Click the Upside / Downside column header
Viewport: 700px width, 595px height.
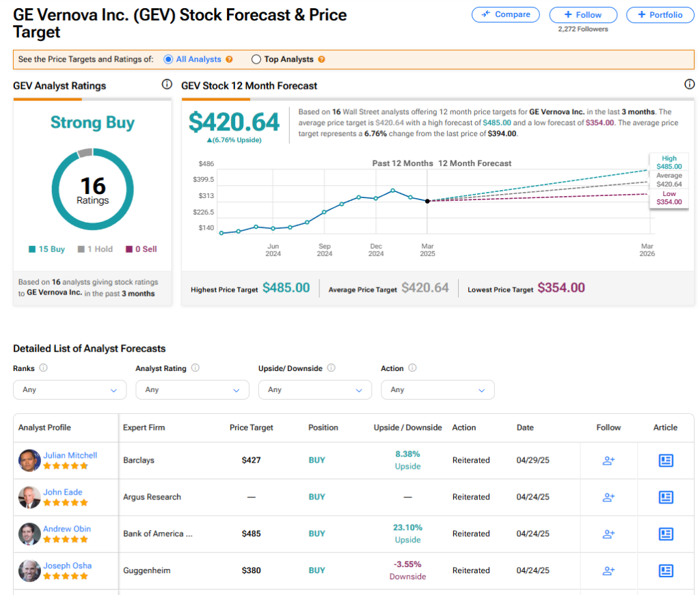pyautogui.click(x=407, y=428)
